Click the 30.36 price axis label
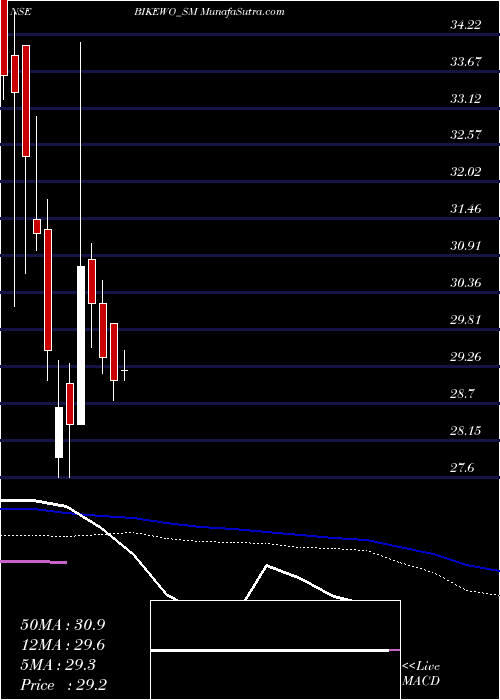Viewport: 500px width, 700px height. click(x=465, y=283)
